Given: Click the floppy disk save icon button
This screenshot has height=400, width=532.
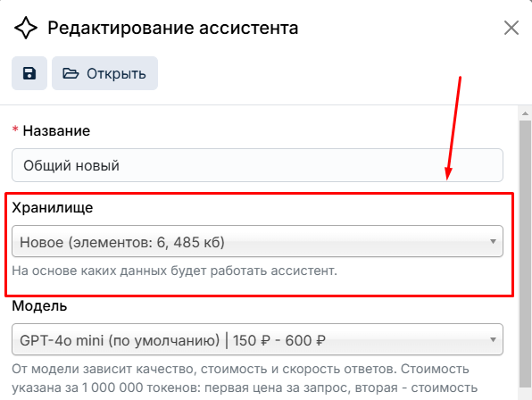Looking at the screenshot, I should click(29, 73).
